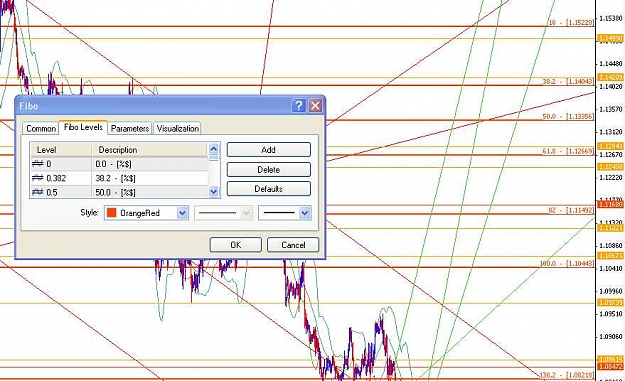Click the orange 1.12841 price marker
The height and width of the screenshot is (381, 625).
610,146
